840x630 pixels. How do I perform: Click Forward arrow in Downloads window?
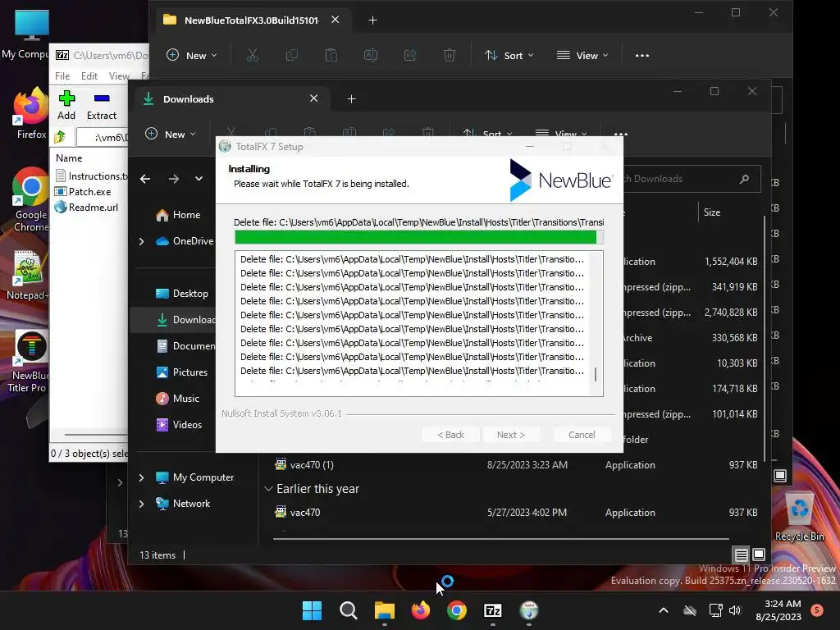(174, 178)
